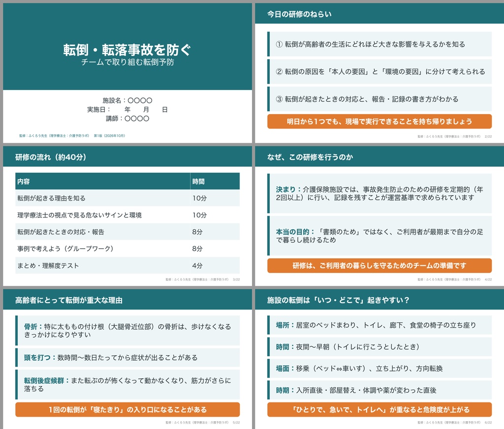Click orange banner 「ひとりで、急いで、トイレへ」…
This screenshot has height=429, width=504.
379,410
